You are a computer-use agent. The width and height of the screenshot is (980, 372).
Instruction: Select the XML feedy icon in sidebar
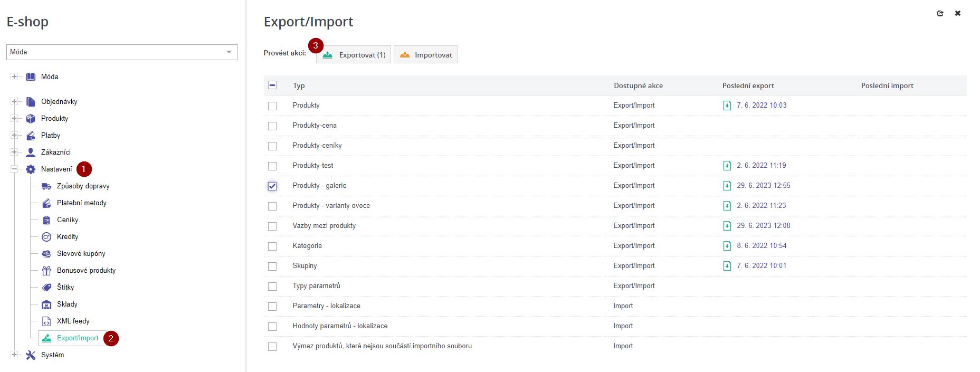(46, 321)
